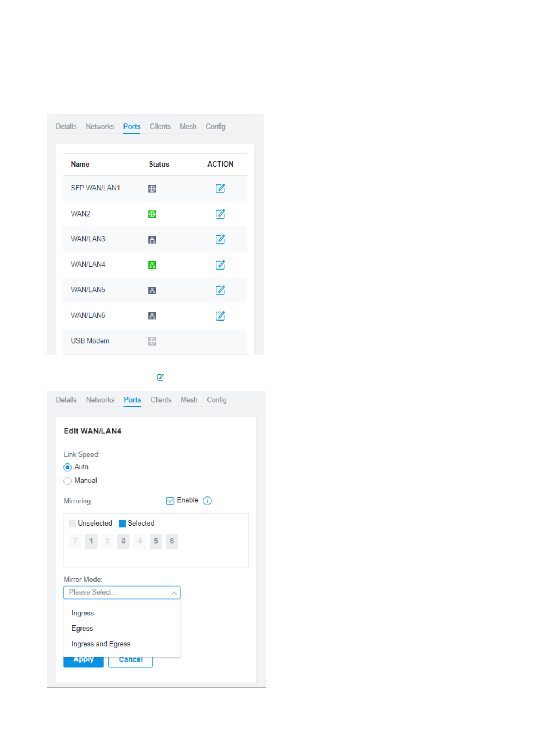Image resolution: width=539 pixels, height=756 pixels.
Task: Open Config tab in upper panel
Action: [215, 127]
